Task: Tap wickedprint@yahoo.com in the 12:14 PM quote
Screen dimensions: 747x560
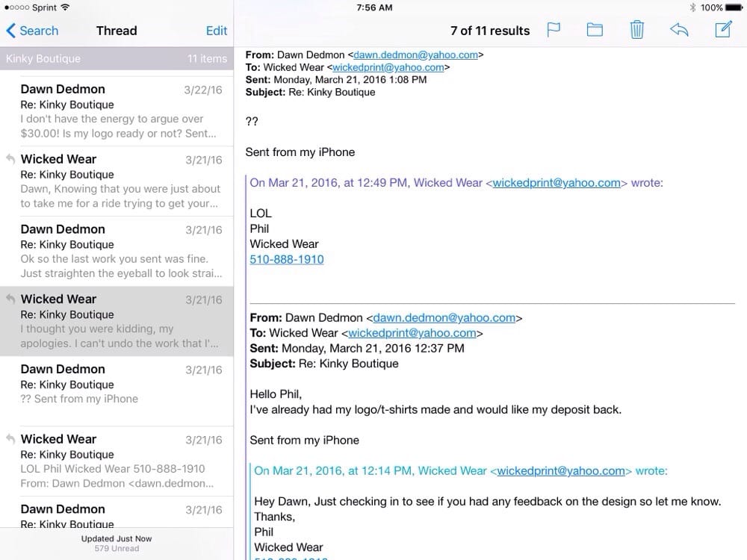Action: (x=561, y=470)
